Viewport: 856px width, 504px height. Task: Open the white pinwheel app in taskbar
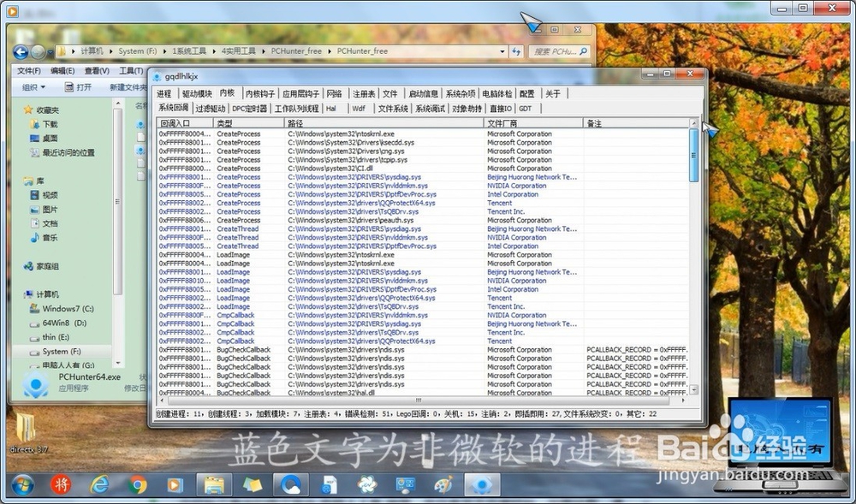[367, 484]
